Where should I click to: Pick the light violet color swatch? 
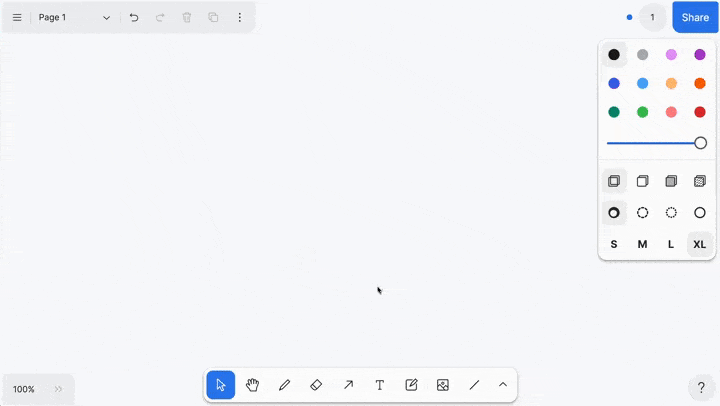(671, 55)
